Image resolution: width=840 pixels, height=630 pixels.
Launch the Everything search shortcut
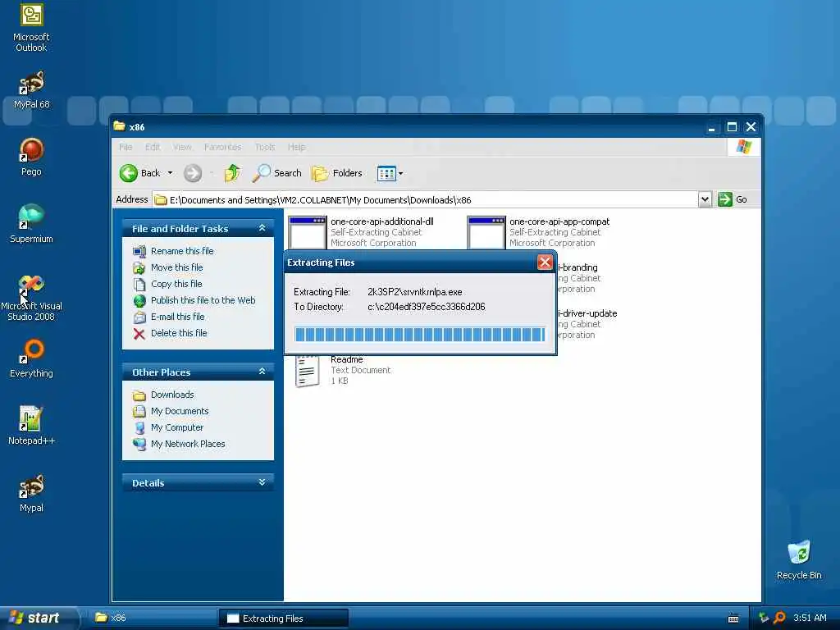(32, 358)
